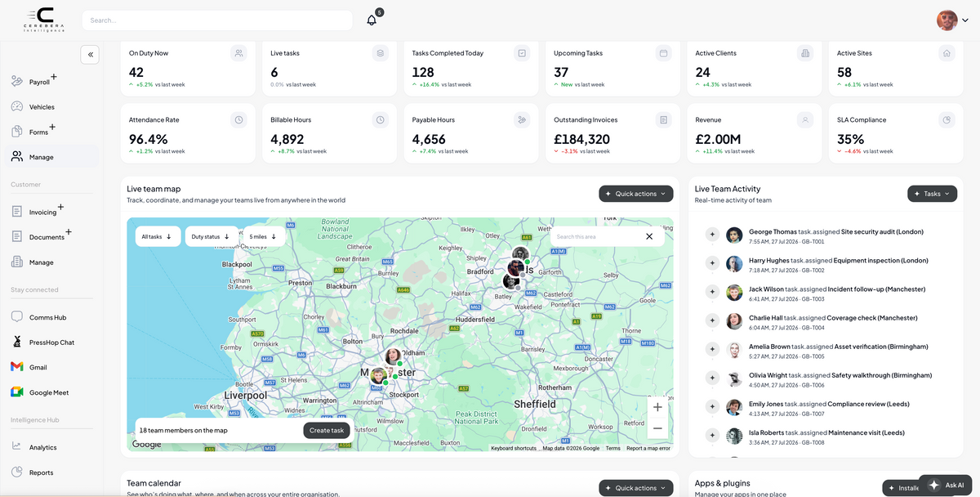This screenshot has height=497, width=980.
Task: Expand Invoicing with plus sign
Action: [x=60, y=207]
